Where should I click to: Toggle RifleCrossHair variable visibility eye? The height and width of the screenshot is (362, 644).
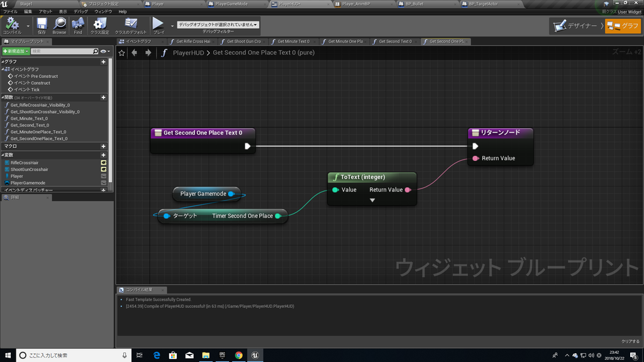coord(104,163)
